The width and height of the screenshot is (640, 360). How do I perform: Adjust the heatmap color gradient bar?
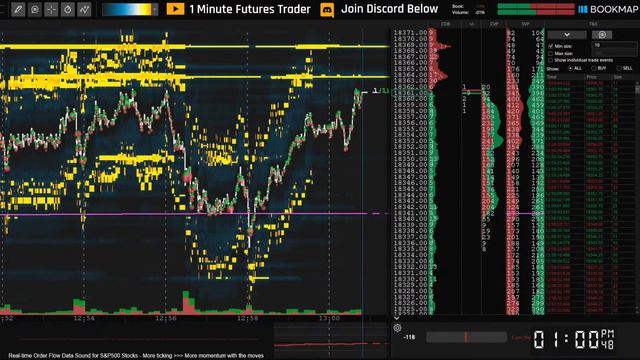(x=127, y=9)
